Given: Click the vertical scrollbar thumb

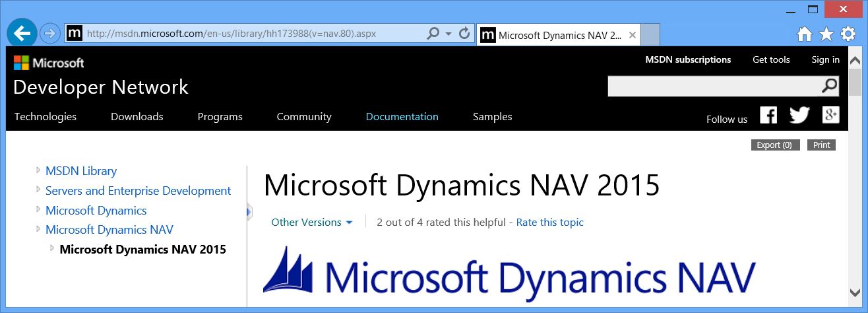Looking at the screenshot, I should coord(855,81).
